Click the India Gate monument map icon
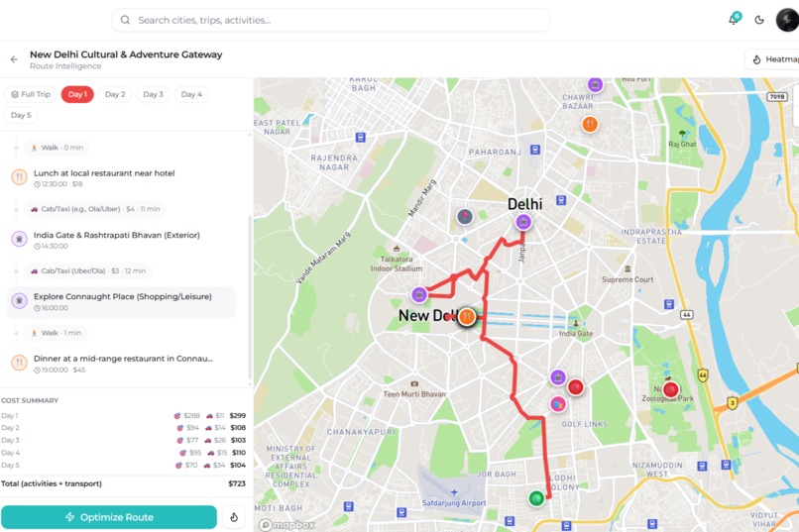This screenshot has width=799, height=532. coord(576,323)
